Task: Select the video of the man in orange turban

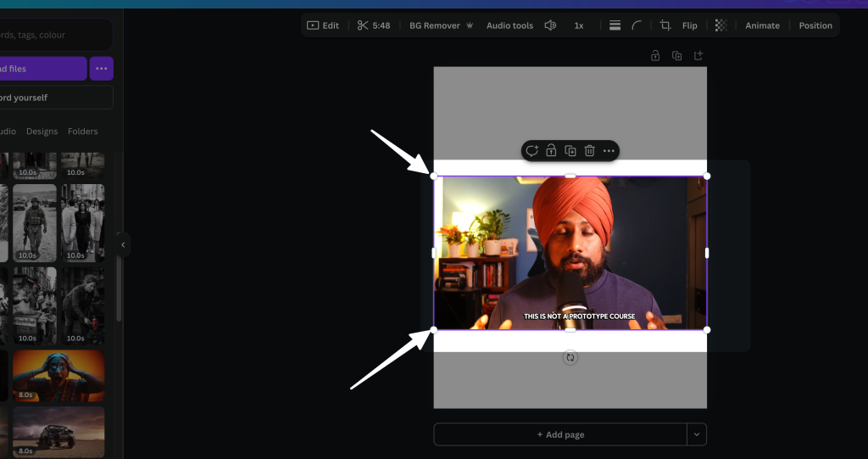Action: click(x=570, y=253)
